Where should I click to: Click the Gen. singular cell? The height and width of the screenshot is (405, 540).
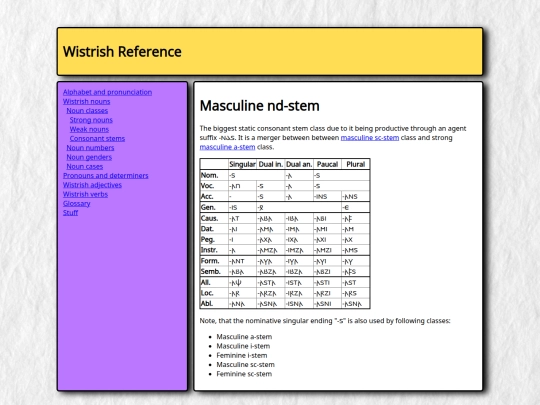(x=242, y=207)
